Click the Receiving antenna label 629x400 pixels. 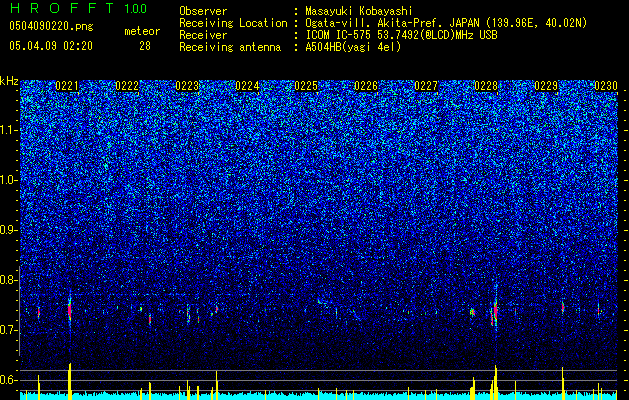(x=230, y=47)
